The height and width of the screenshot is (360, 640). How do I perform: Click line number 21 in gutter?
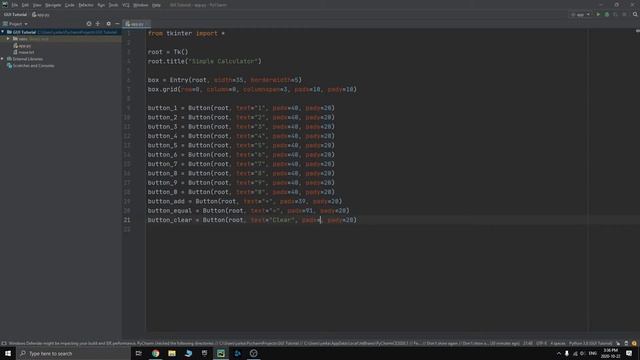(127, 220)
